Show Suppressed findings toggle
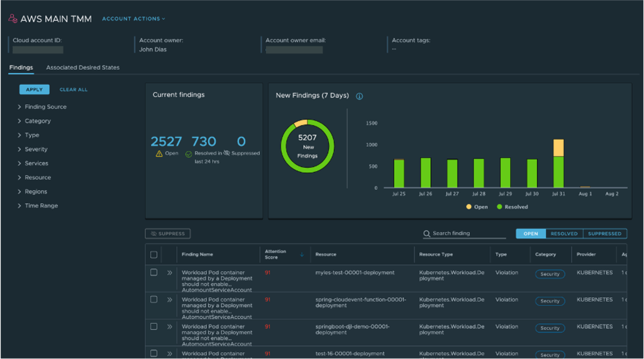Screen dimensions: 644x359 [604, 233]
